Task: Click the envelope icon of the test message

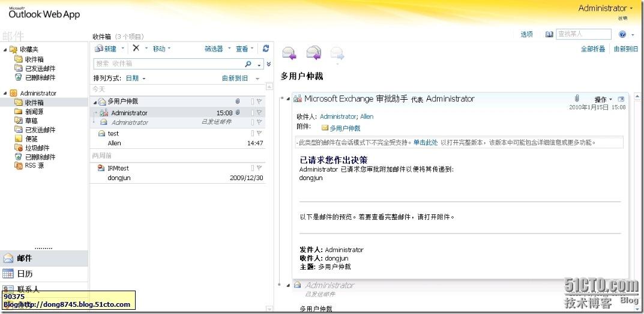Action: pyautogui.click(x=101, y=133)
